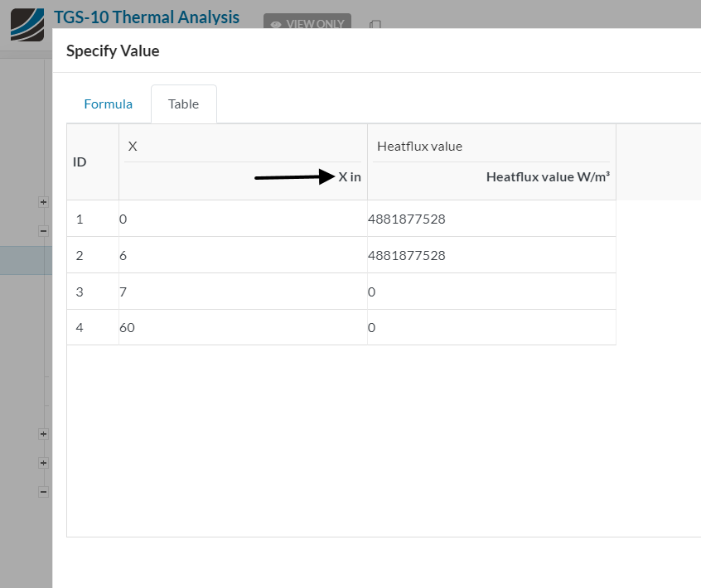Viewport: 701px width, 588px height.
Task: Edit the Heatflux value in row 4
Action: pyautogui.click(x=491, y=327)
